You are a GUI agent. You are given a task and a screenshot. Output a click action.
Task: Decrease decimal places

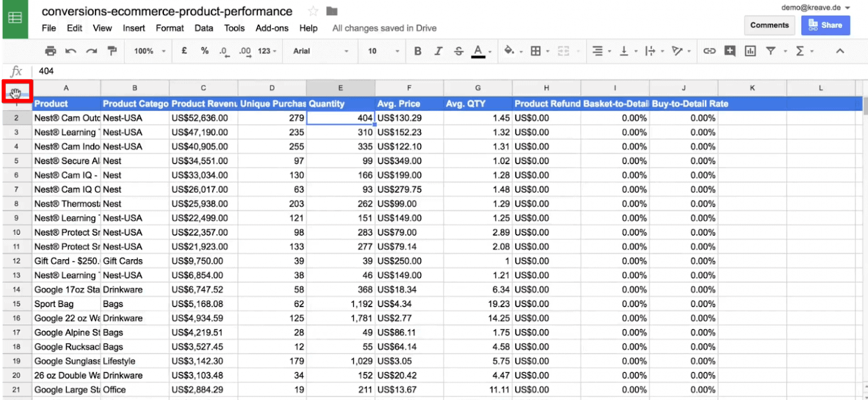tap(224, 51)
